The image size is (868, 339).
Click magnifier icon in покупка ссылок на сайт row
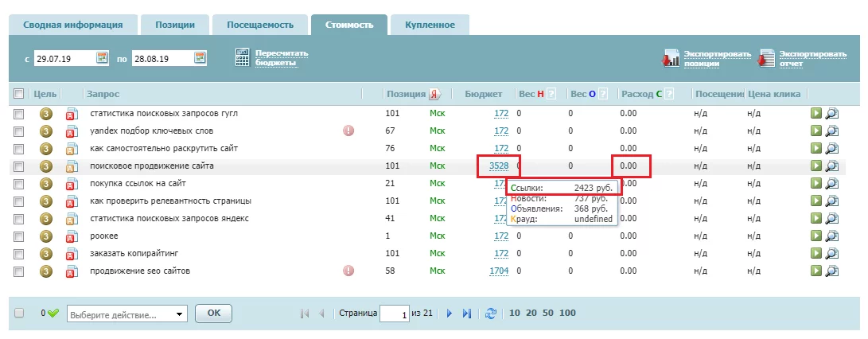click(x=832, y=183)
